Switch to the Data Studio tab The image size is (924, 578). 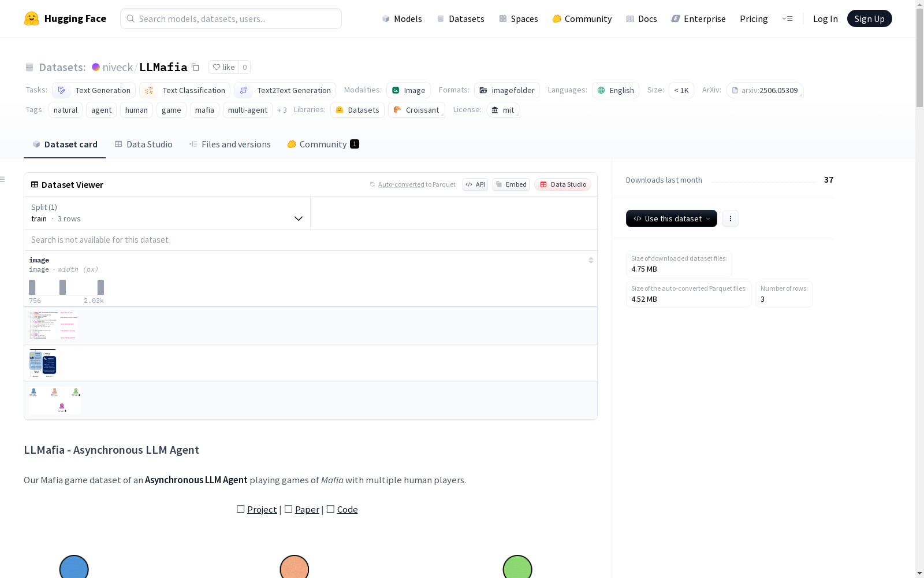(x=143, y=144)
